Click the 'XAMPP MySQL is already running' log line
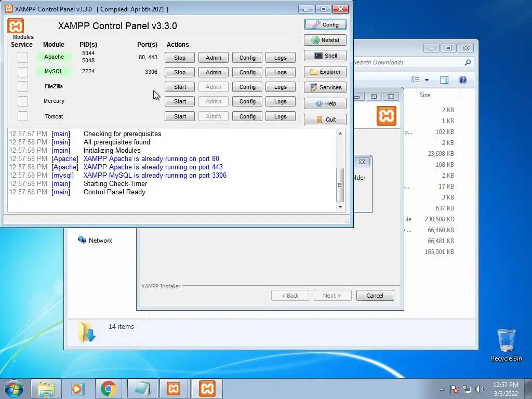The height and width of the screenshot is (399, 532). (x=155, y=176)
